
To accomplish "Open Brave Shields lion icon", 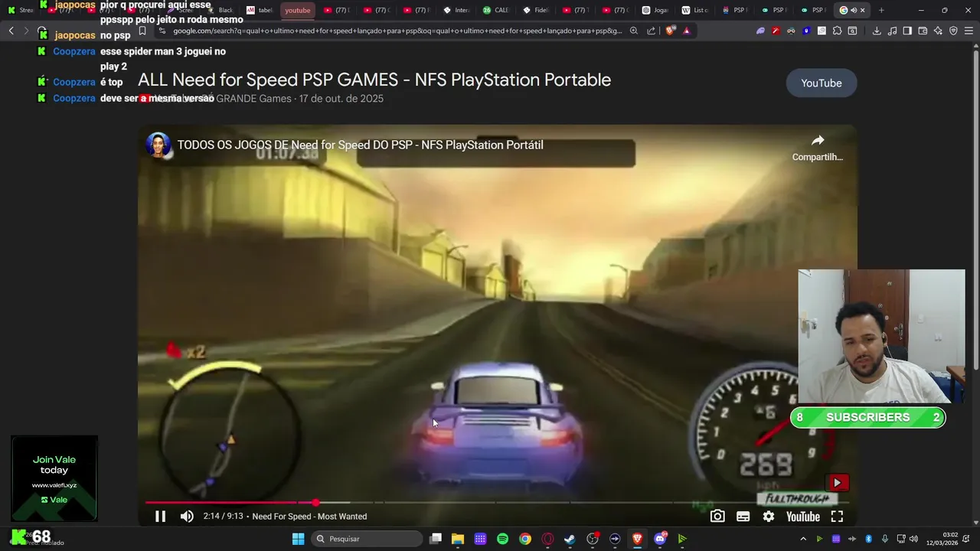I will pos(671,31).
